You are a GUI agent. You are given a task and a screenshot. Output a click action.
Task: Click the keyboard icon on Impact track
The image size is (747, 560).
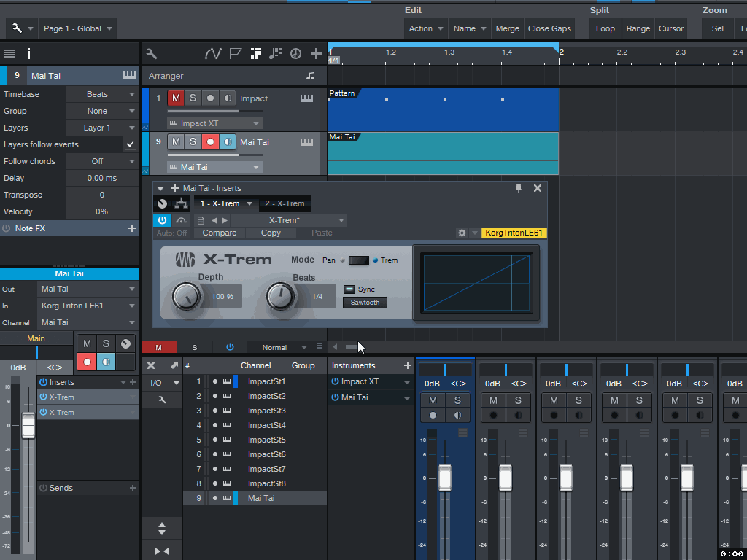pyautogui.click(x=306, y=98)
